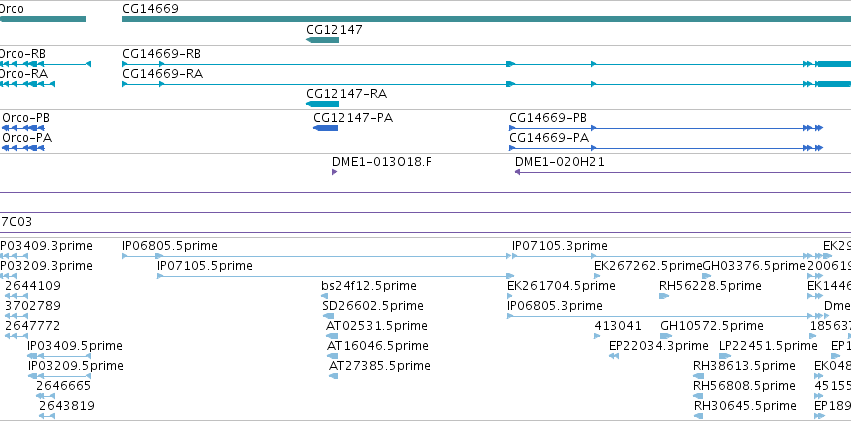
Task: Click the CG12147-PA coding region label
Action: (353, 118)
